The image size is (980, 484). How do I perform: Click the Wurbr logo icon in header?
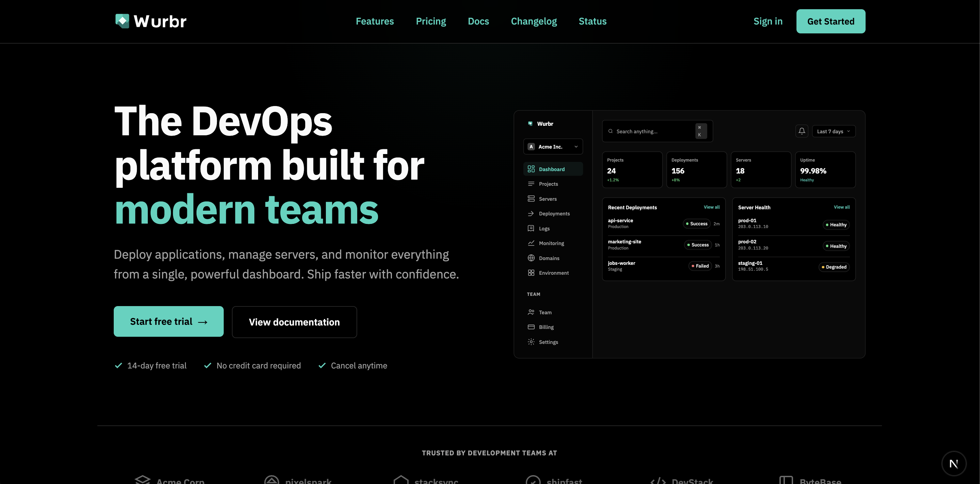(x=122, y=21)
